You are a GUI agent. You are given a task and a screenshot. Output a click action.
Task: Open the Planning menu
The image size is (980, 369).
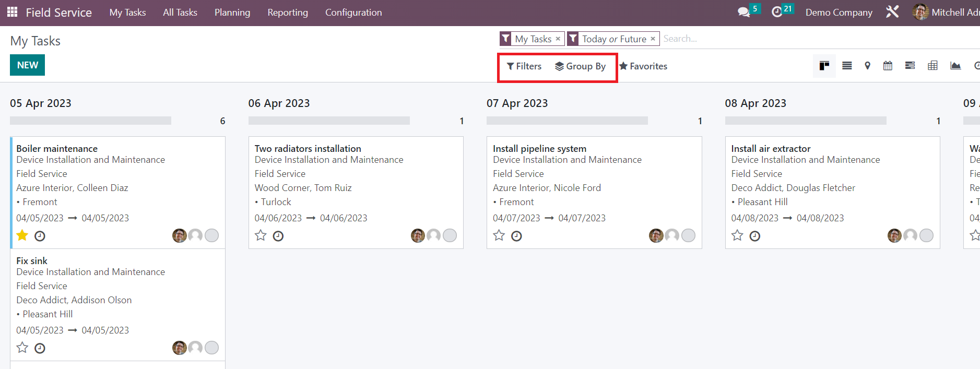tap(232, 12)
